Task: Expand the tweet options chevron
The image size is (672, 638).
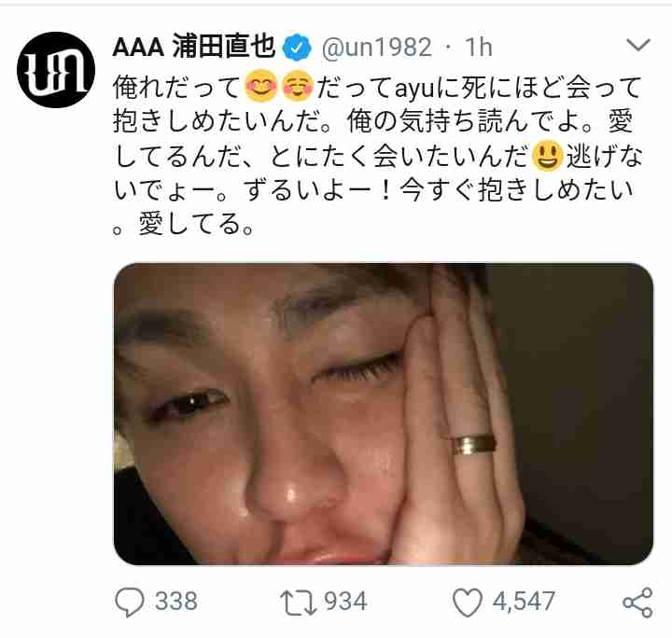Action: click(x=638, y=44)
